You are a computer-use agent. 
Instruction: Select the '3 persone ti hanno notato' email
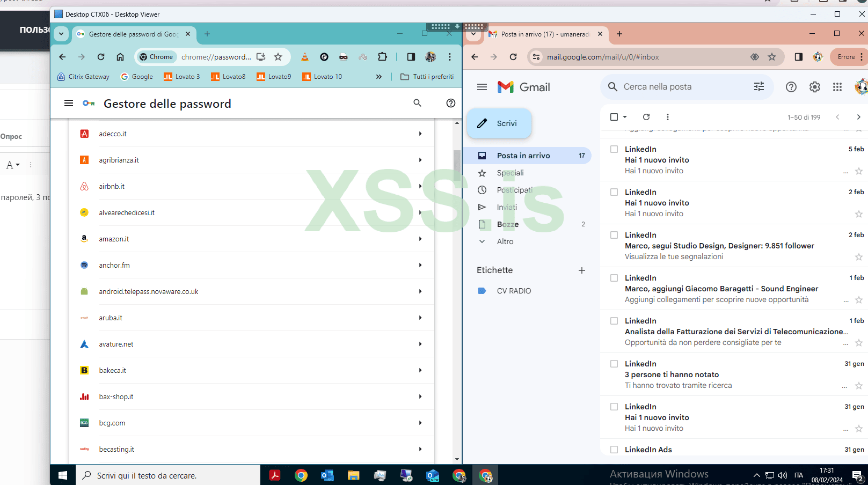(614, 364)
